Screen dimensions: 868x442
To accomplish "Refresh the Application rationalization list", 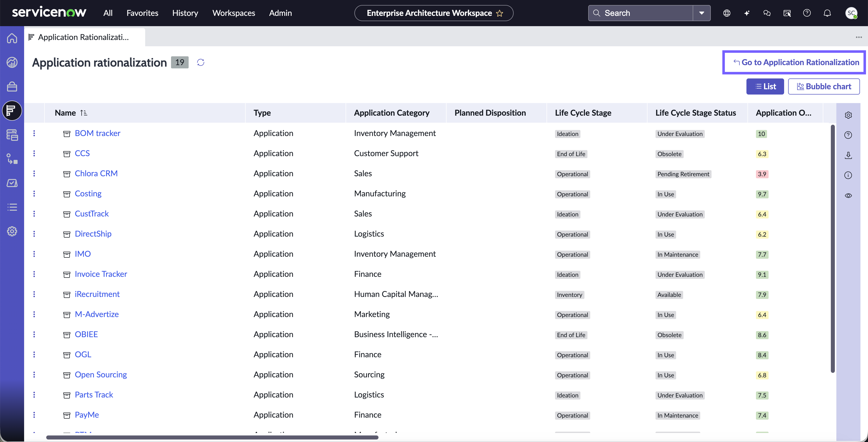I will [x=200, y=62].
